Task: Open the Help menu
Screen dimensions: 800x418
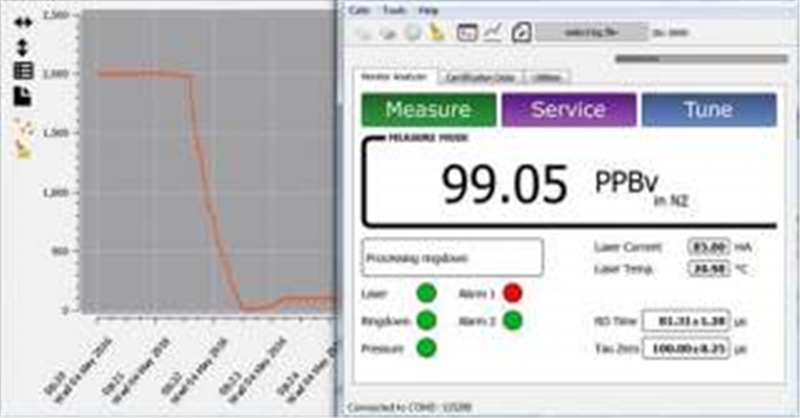Action: [x=429, y=10]
